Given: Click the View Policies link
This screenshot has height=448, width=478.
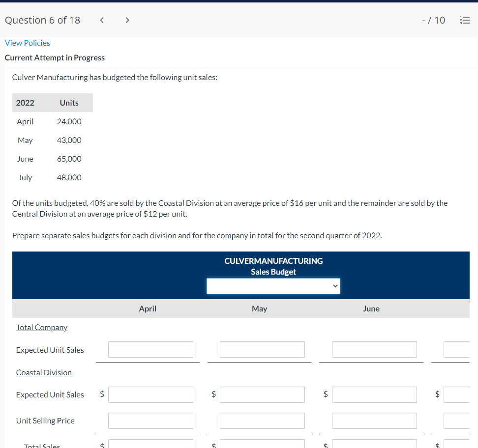Looking at the screenshot, I should click(27, 43).
